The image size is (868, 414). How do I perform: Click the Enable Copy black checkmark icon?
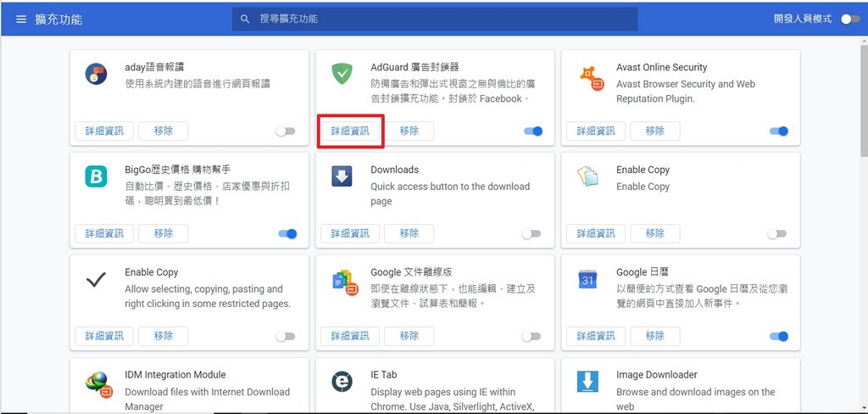[96, 280]
